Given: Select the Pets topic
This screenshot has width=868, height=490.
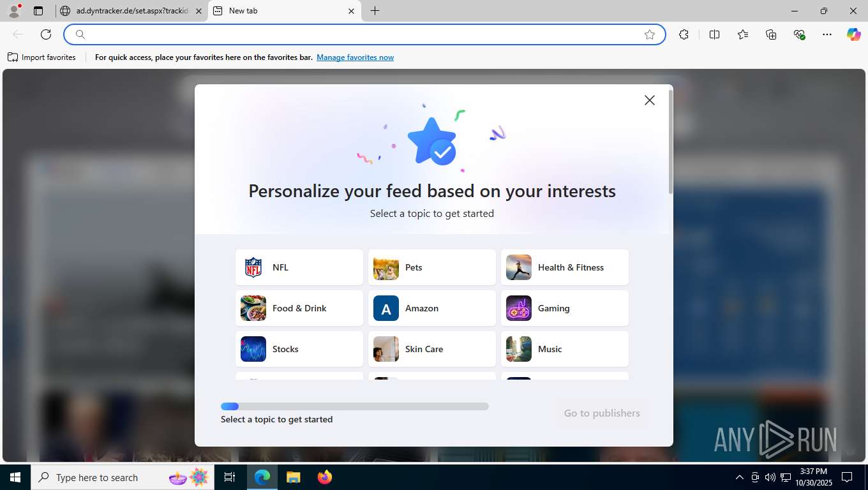Looking at the screenshot, I should click(432, 267).
